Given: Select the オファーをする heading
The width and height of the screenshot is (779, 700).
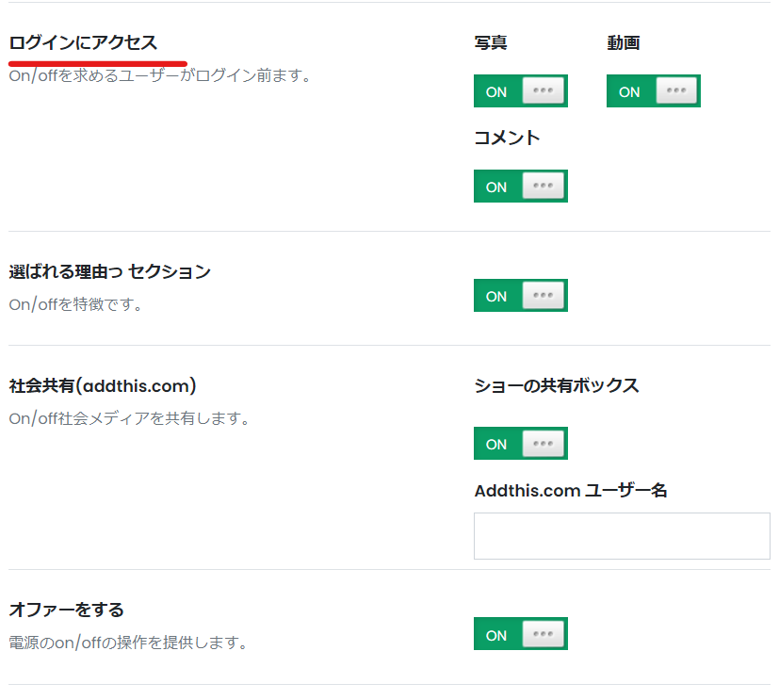Looking at the screenshot, I should tap(66, 610).
